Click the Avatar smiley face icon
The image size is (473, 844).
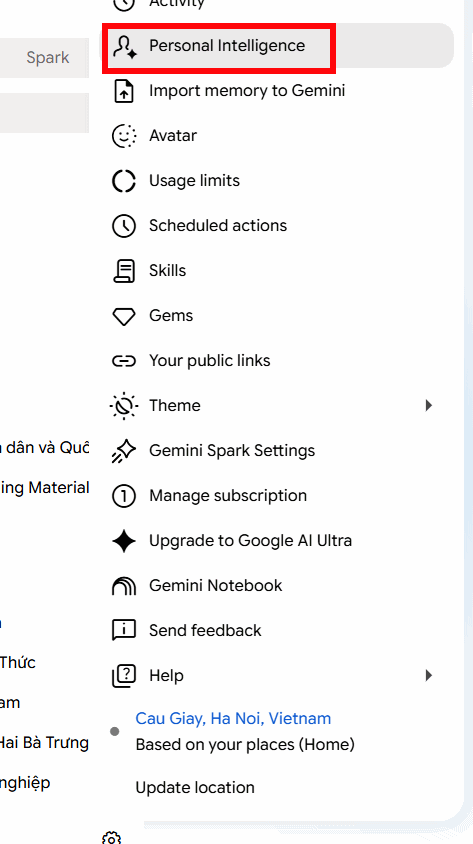[124, 136]
